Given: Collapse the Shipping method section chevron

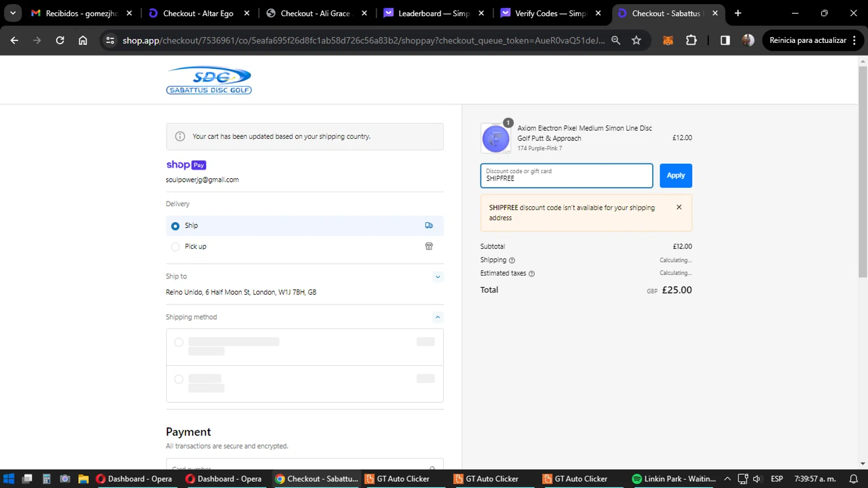Looking at the screenshot, I should (x=438, y=317).
